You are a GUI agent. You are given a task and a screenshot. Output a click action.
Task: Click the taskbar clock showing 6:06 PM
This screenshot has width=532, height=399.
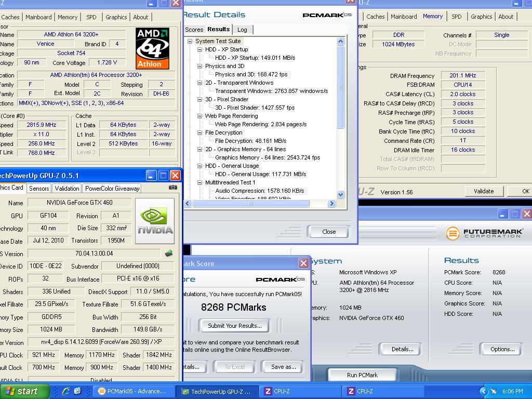tap(512, 391)
